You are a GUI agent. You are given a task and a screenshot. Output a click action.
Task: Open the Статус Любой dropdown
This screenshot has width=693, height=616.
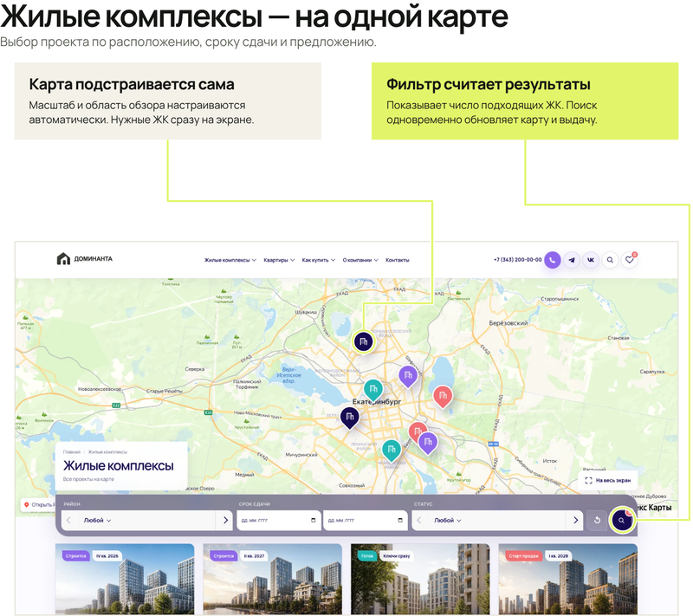click(448, 520)
